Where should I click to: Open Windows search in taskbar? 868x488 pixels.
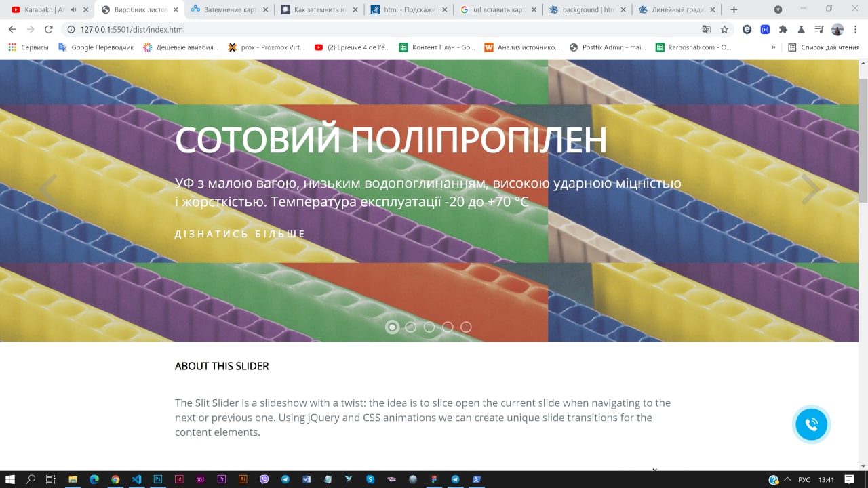[x=31, y=479]
